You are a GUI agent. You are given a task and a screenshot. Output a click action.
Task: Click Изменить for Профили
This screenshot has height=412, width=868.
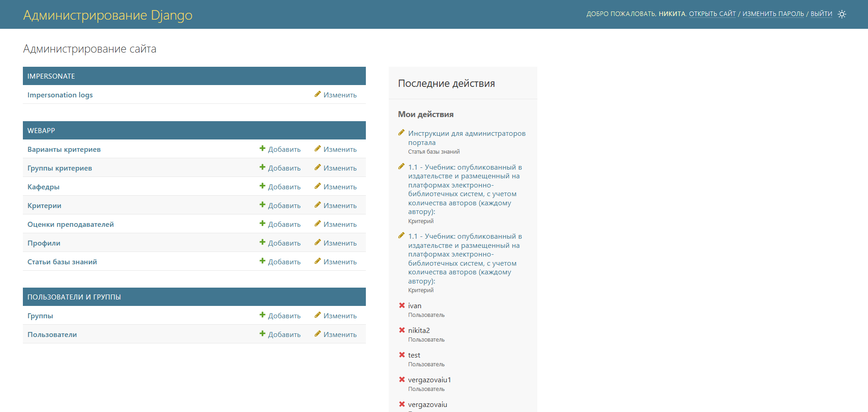(336, 243)
